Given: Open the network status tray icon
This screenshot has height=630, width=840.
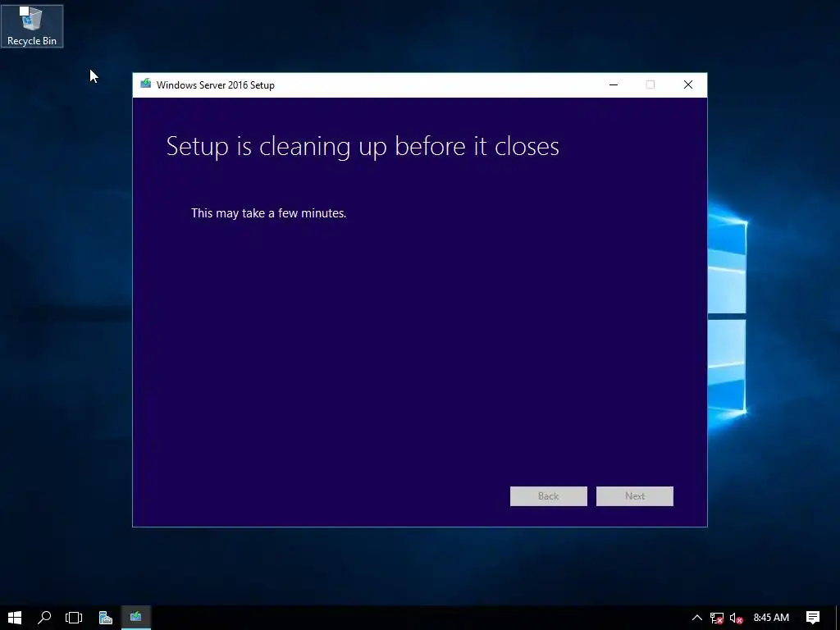Looking at the screenshot, I should [717, 619].
